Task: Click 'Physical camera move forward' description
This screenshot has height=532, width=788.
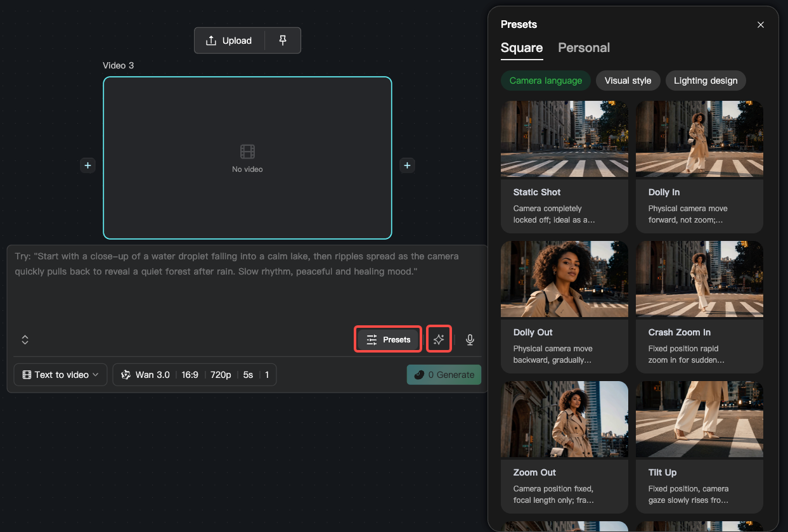Action: pos(688,214)
